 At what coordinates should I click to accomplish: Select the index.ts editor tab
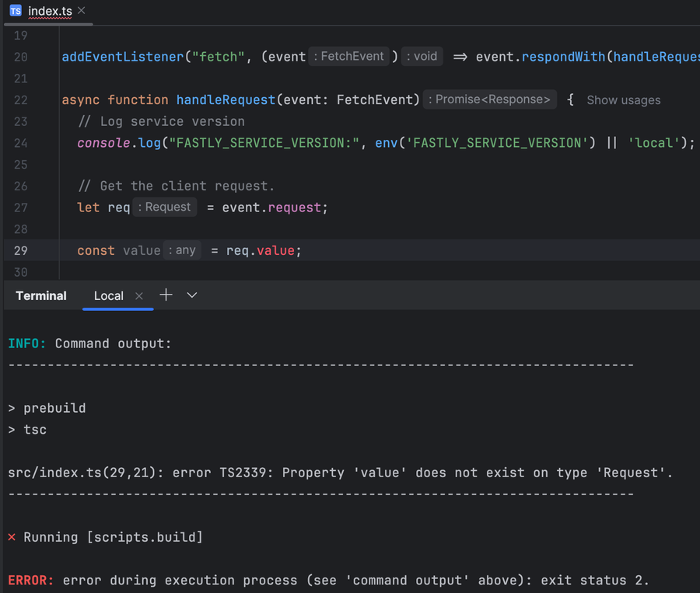click(50, 11)
